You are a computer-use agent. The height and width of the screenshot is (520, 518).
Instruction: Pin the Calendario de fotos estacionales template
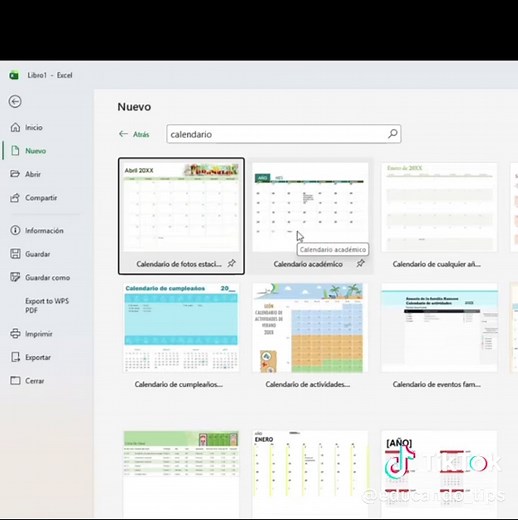click(x=231, y=264)
